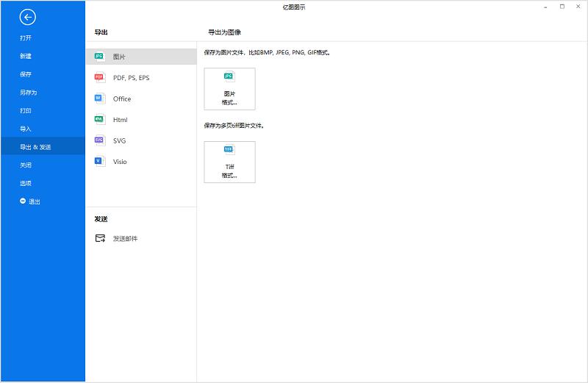Click 关闭 in the sidebar

(26, 165)
